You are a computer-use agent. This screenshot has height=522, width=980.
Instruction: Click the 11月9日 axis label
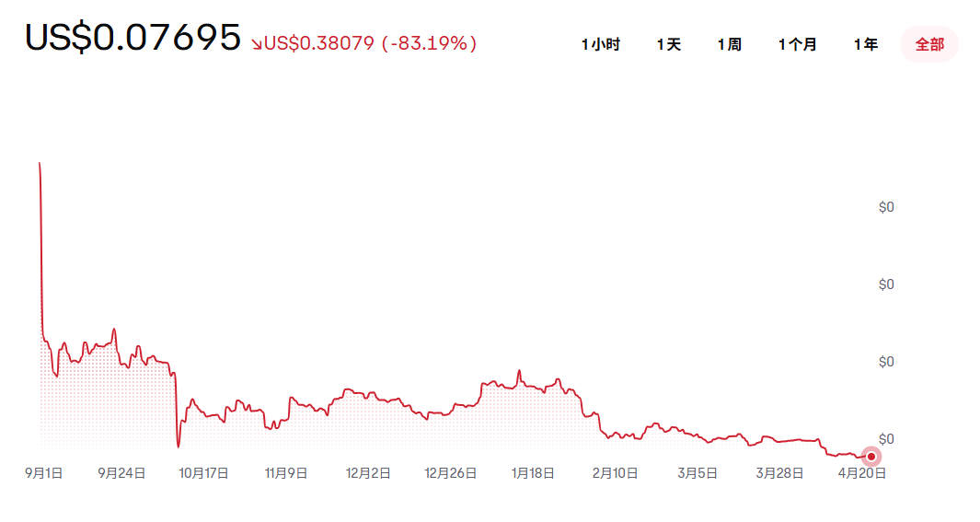click(x=286, y=473)
